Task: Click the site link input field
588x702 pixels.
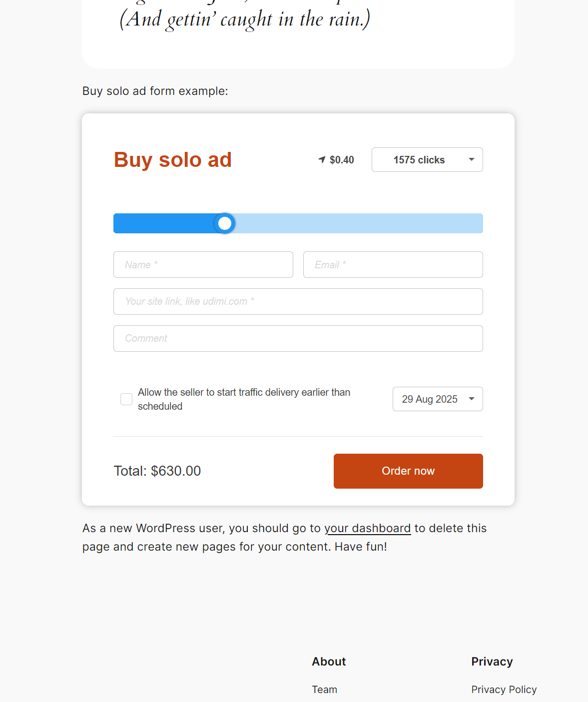Action: pyautogui.click(x=298, y=301)
